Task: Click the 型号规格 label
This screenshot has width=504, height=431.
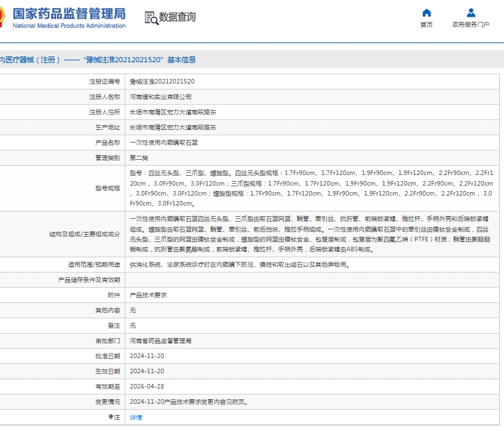Action: tap(107, 188)
